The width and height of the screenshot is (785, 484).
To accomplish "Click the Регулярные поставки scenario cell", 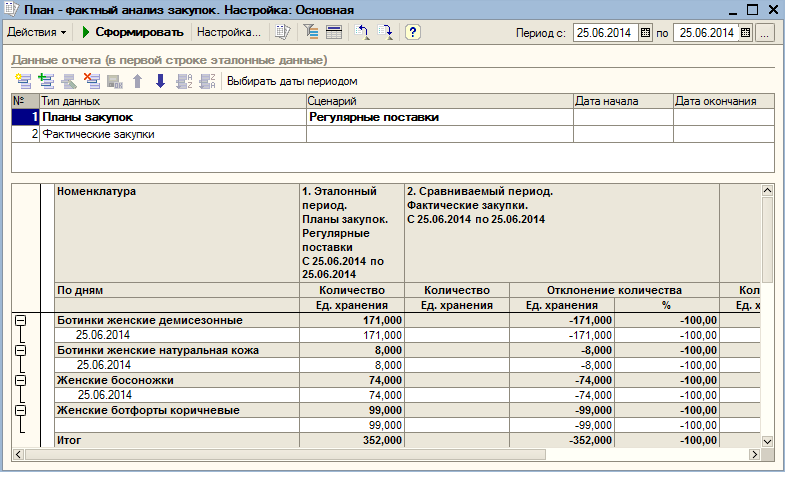I will (440, 117).
